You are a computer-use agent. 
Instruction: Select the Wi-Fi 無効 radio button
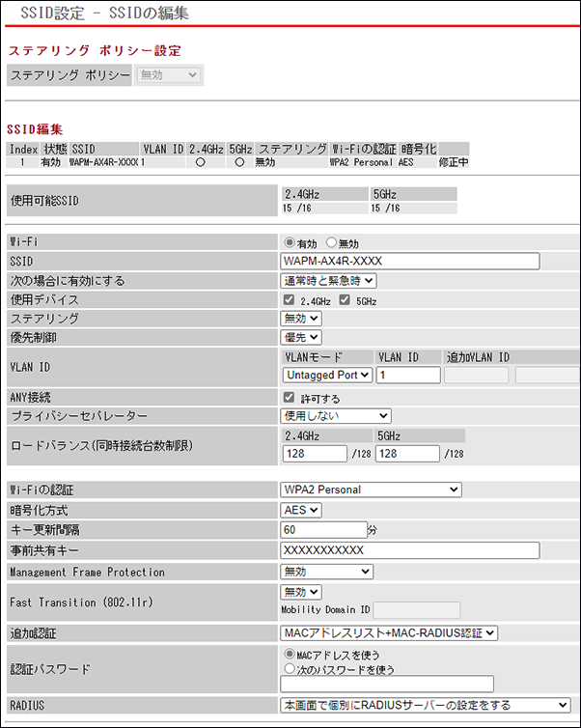click(333, 243)
